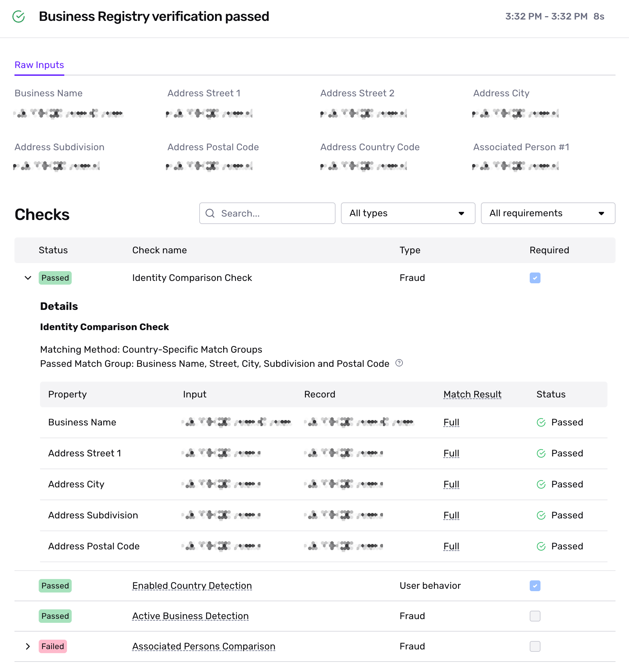The width and height of the screenshot is (629, 672).
Task: Open the All types dropdown
Action: point(408,213)
